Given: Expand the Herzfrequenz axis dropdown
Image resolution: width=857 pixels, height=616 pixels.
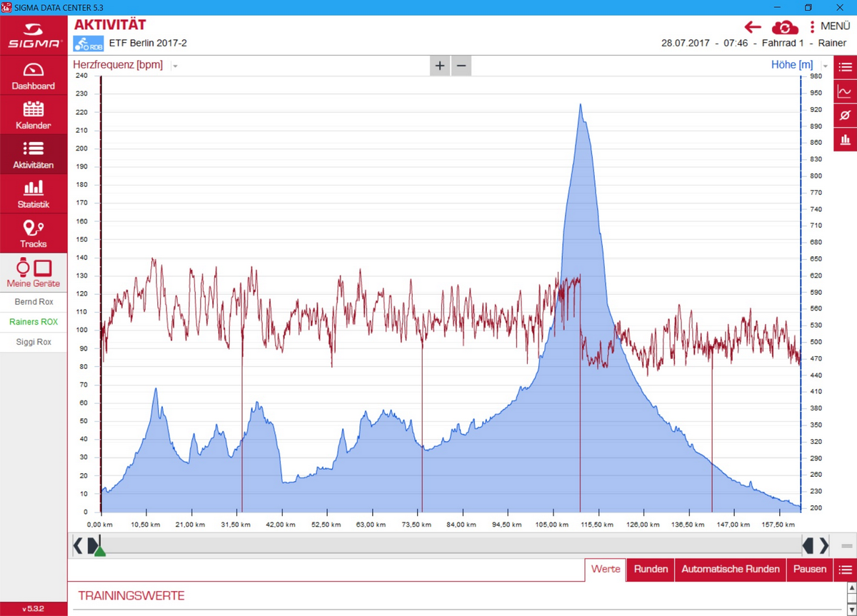Looking at the screenshot, I should tap(175, 66).
